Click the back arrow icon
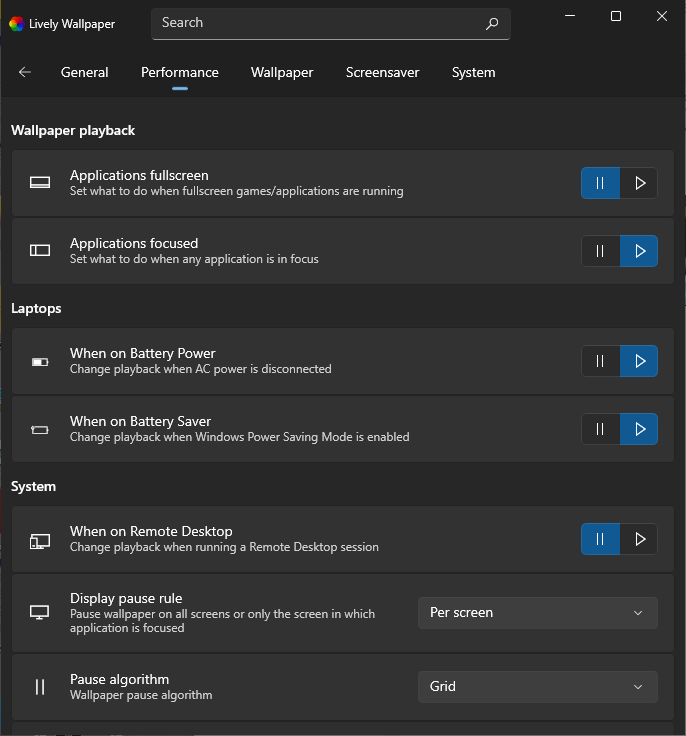The height and width of the screenshot is (736, 686). click(x=25, y=72)
